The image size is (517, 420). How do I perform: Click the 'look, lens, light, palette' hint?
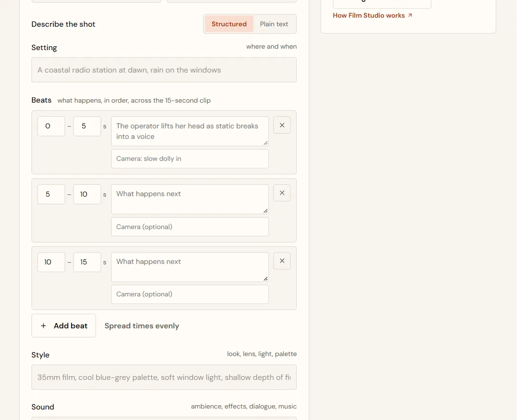[262, 354]
